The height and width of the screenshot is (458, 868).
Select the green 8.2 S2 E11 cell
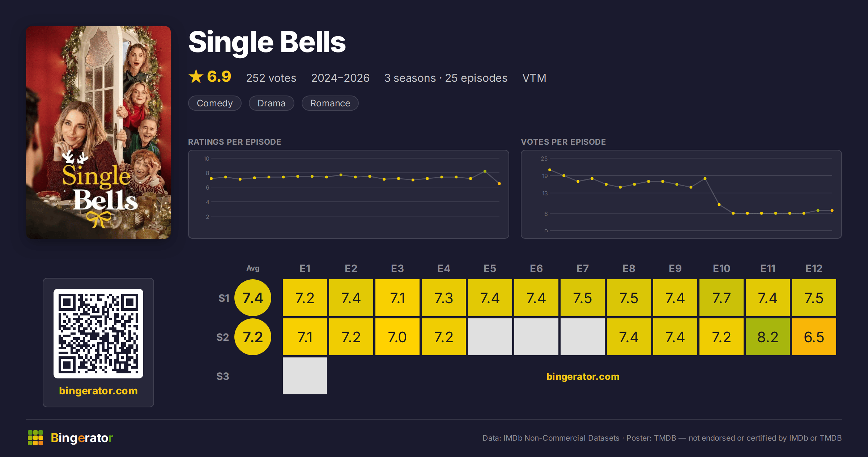tap(768, 337)
